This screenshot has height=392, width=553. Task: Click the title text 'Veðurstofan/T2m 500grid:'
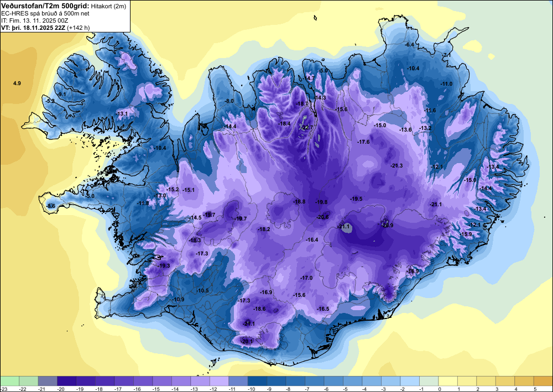(45, 6)
